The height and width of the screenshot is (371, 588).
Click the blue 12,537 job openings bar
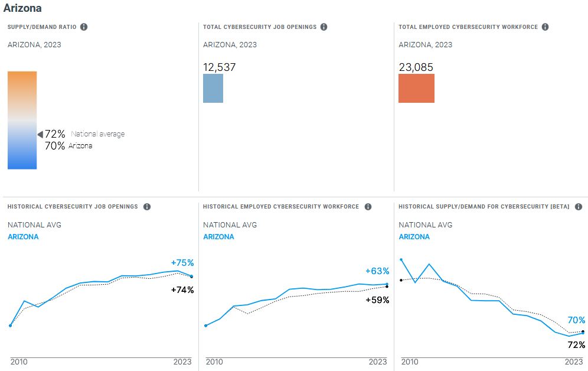click(x=213, y=88)
